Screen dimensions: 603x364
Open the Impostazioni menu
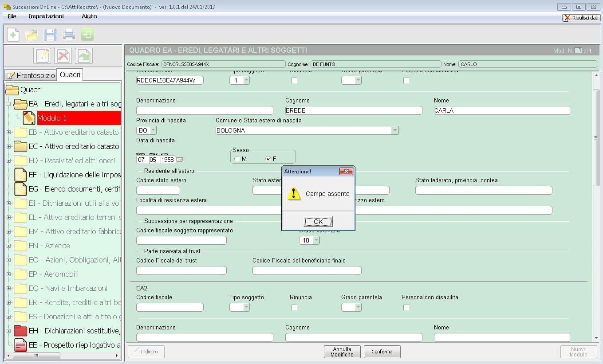[x=46, y=16]
